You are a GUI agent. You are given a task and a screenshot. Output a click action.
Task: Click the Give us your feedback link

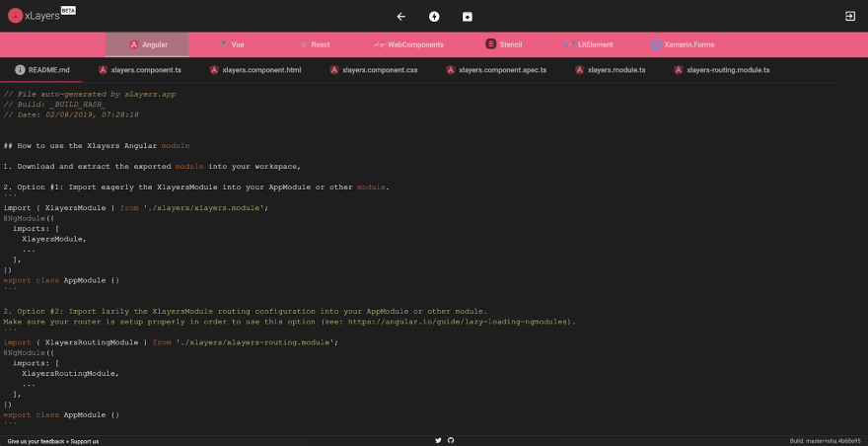[x=36, y=442]
